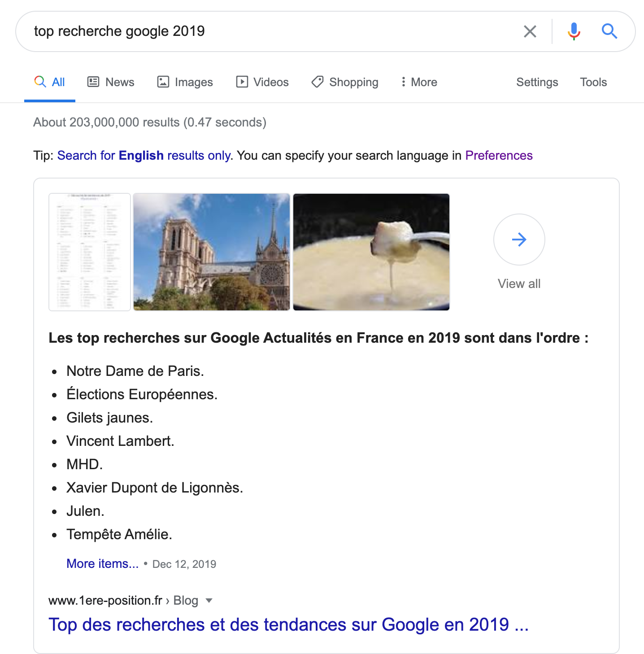The height and width of the screenshot is (654, 644).
Task: Click the blue magnifying glass search button
Action: tap(609, 31)
